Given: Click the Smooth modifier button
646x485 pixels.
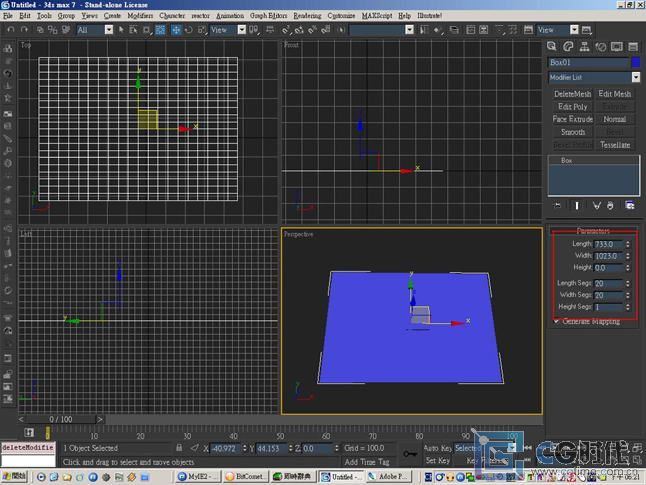Looking at the screenshot, I should tap(572, 132).
